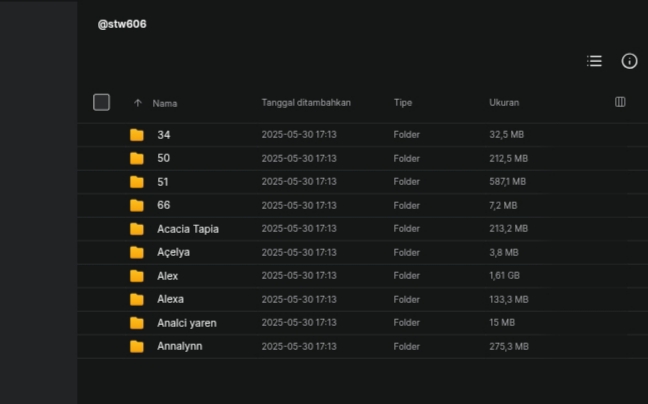Open the Analci yaren folder name
The height and width of the screenshot is (404, 648).
click(x=187, y=323)
